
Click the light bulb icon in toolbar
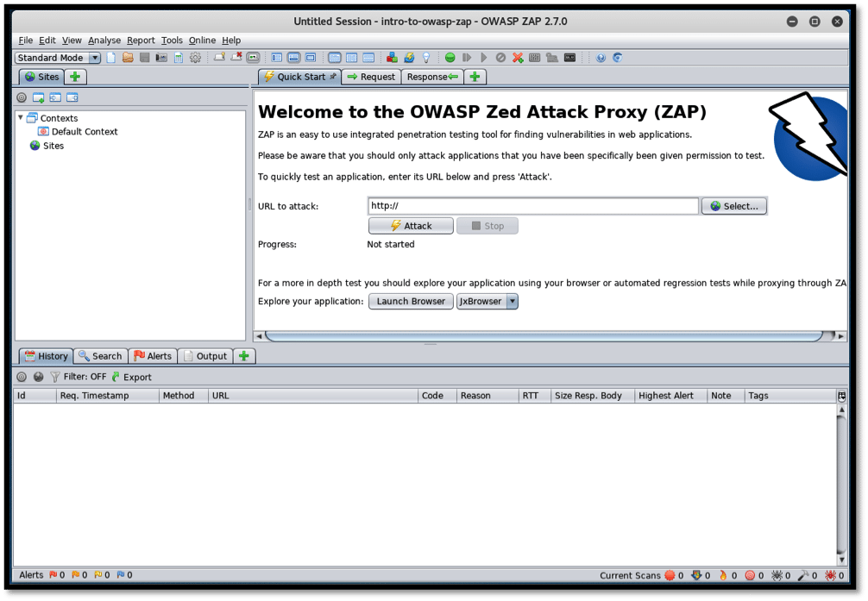426,58
